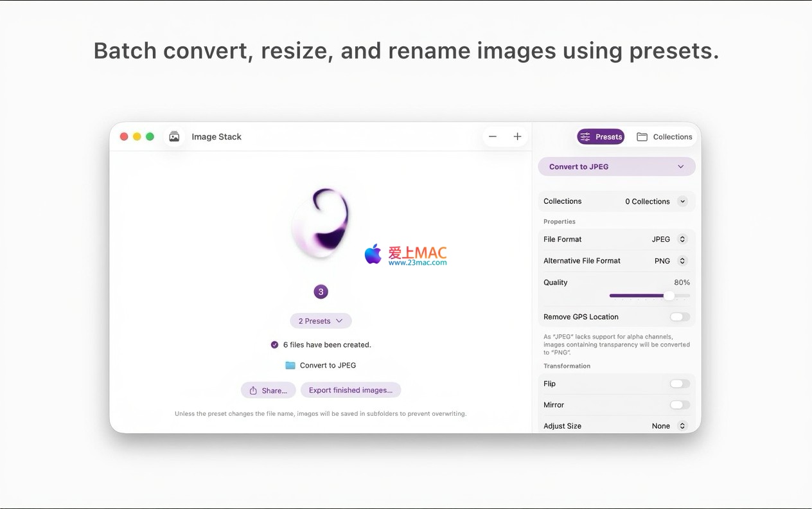Expand the 0 Collections chevron
812x509 pixels.
(x=682, y=201)
